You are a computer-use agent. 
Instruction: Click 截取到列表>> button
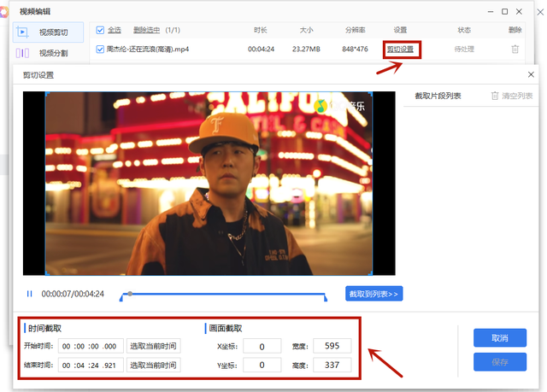[374, 294]
